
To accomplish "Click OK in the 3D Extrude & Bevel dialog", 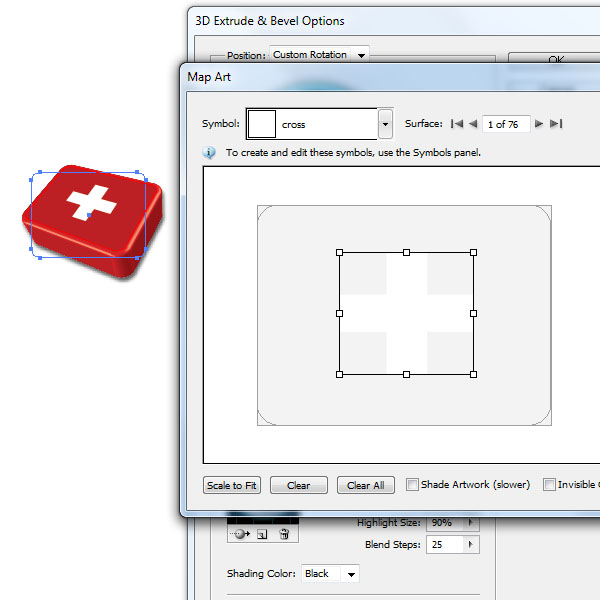I will coord(556,59).
